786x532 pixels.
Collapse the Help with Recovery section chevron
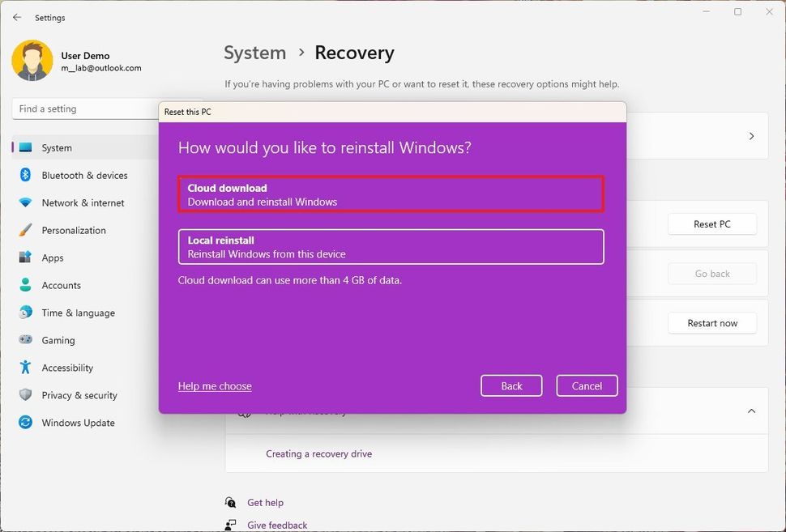coord(751,411)
